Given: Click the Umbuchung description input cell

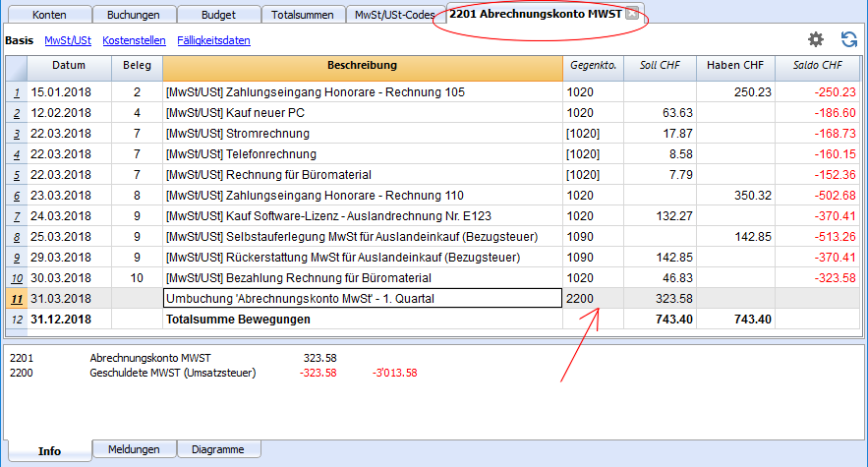Looking at the screenshot, I should pyautogui.click(x=363, y=299).
